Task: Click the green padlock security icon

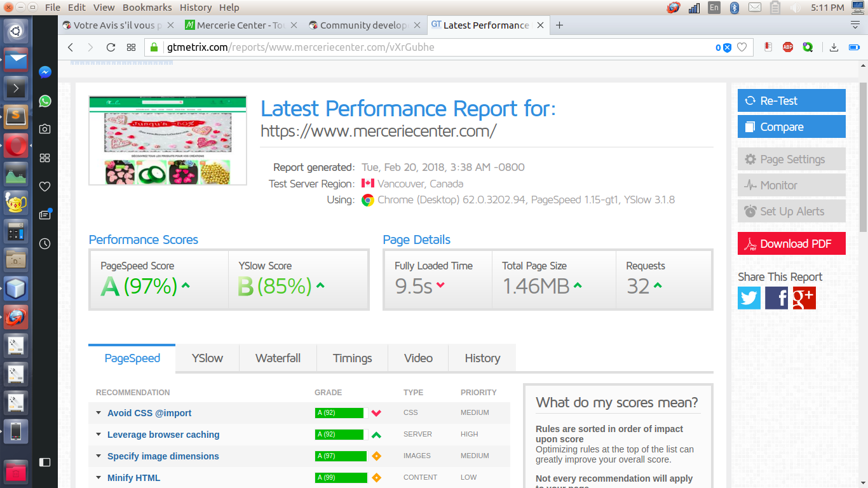Action: point(153,47)
